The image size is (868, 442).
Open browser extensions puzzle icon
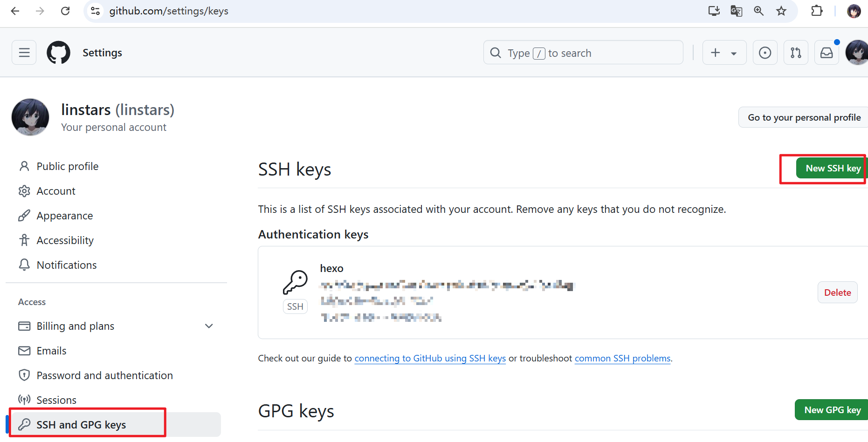click(x=817, y=11)
